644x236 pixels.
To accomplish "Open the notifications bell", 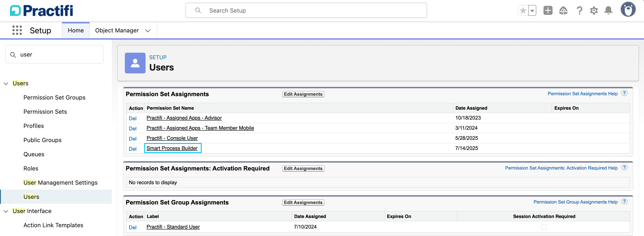I will [608, 11].
